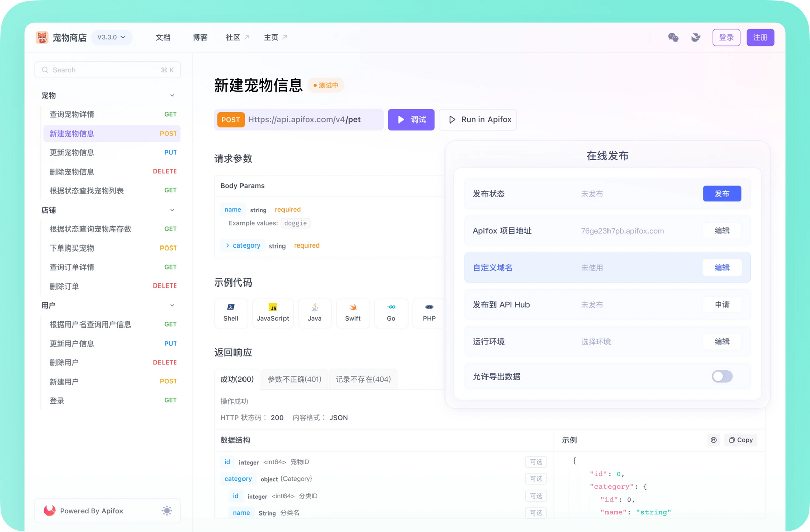The height and width of the screenshot is (532, 810).
Task: Click the theme sun icon next to Powered By Apifox
Action: coord(167,511)
